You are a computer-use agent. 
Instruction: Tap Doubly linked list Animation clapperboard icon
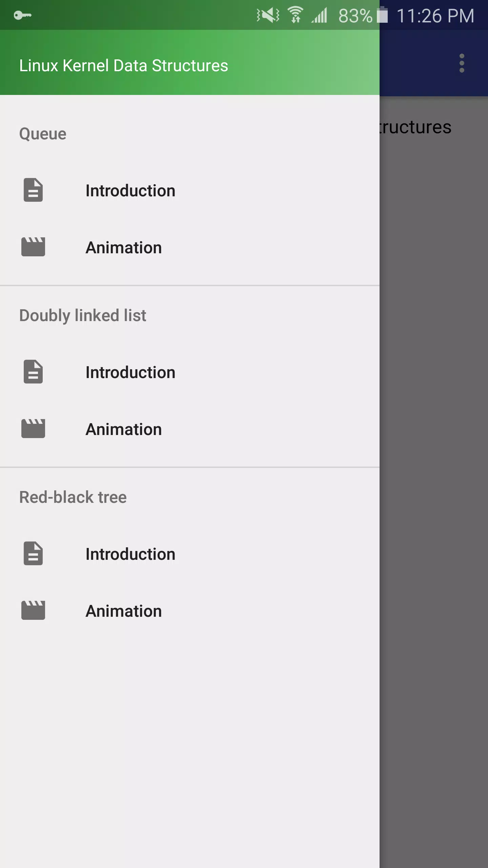pos(33,429)
